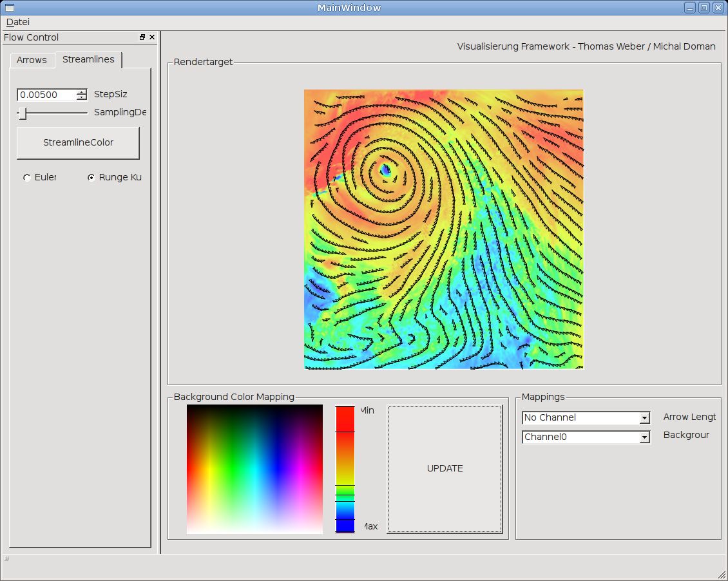Close the Flow Control dock panel
Viewport: 728px width, 581px height.
tap(152, 37)
